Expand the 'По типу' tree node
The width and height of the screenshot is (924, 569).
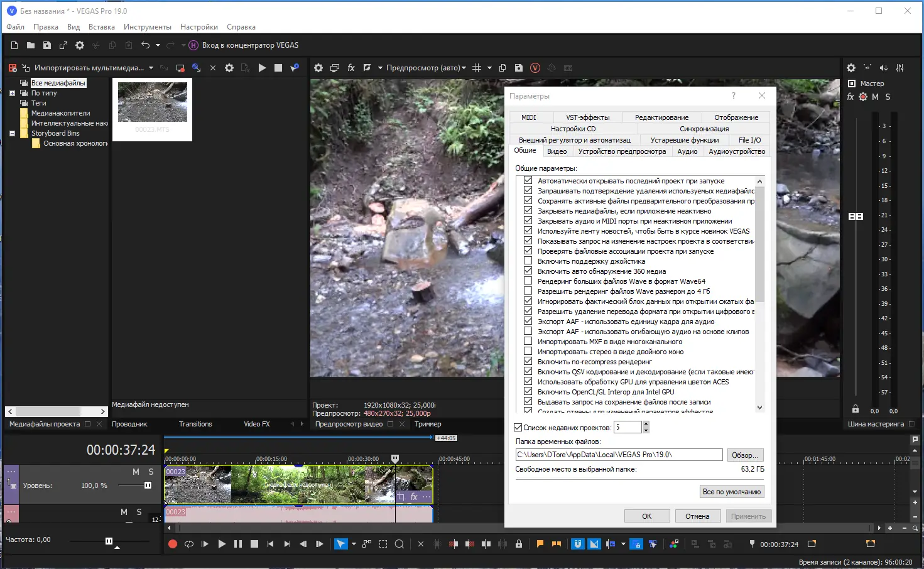click(x=12, y=93)
